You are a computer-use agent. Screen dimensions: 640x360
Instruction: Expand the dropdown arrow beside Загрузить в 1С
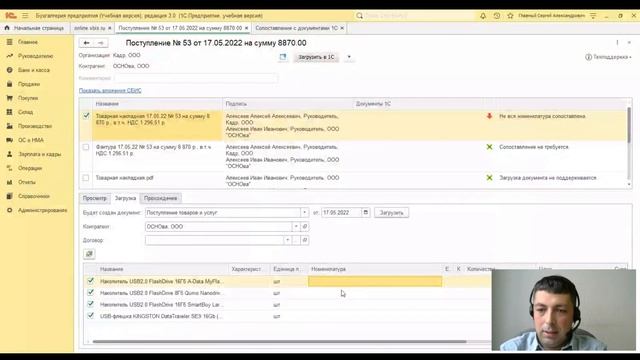[x=349, y=57]
